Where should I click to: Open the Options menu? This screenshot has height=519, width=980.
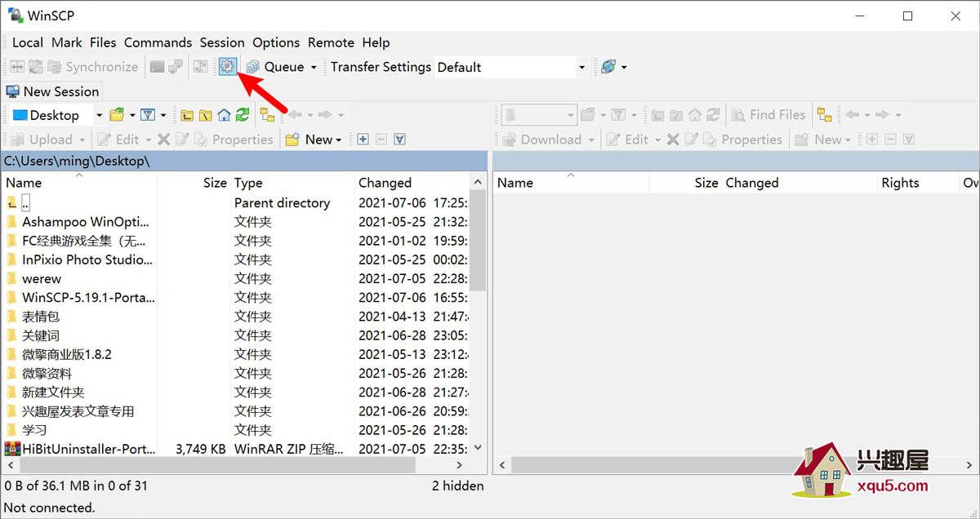click(x=276, y=42)
